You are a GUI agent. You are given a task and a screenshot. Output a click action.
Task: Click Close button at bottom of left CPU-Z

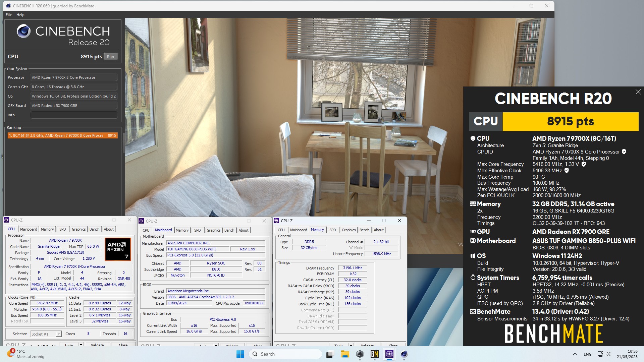[123, 345]
